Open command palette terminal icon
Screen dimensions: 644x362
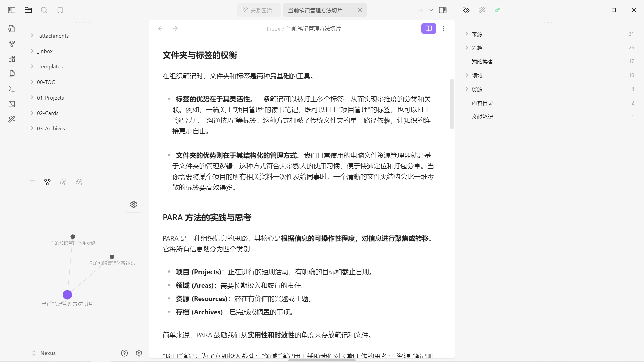point(12,89)
